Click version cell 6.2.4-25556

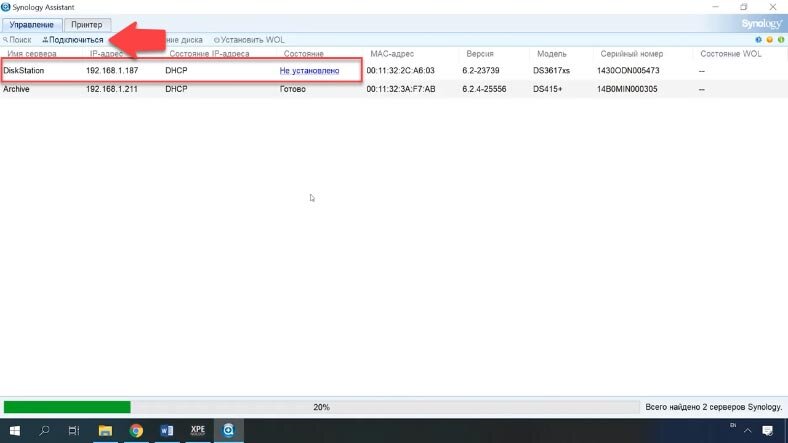484,89
